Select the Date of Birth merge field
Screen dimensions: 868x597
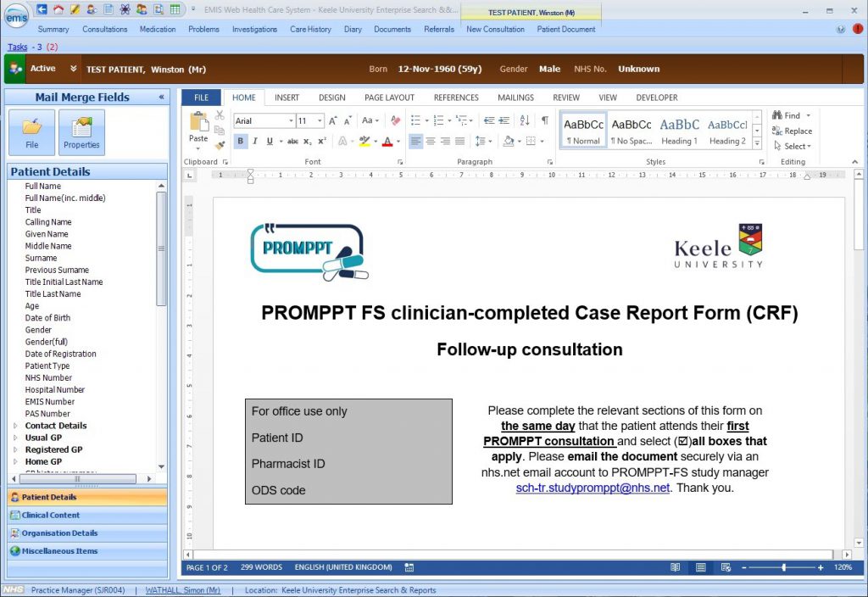pos(47,318)
